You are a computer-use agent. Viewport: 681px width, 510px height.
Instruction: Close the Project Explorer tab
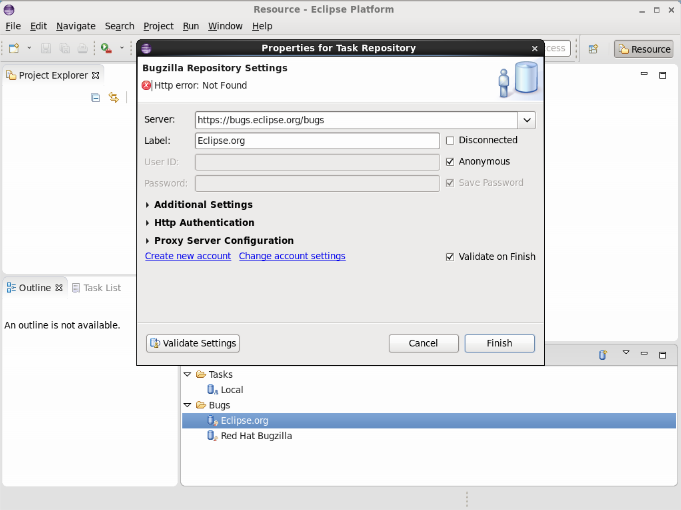click(x=96, y=75)
